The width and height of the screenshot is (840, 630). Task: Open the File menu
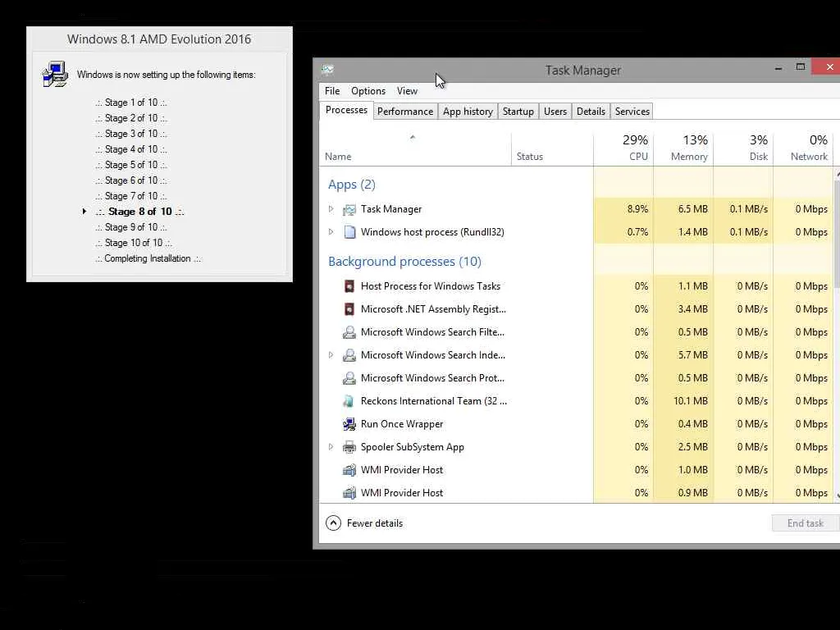(332, 91)
